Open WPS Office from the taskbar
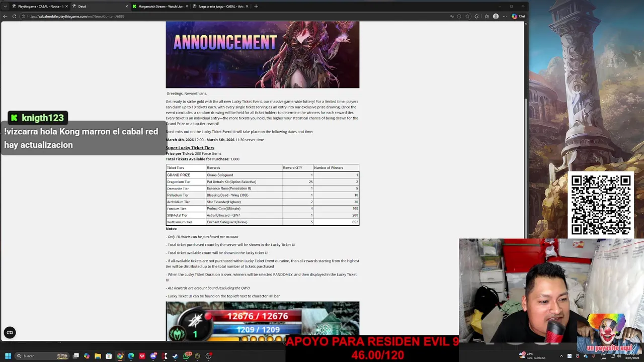This screenshot has width=644, height=362. coord(142,356)
